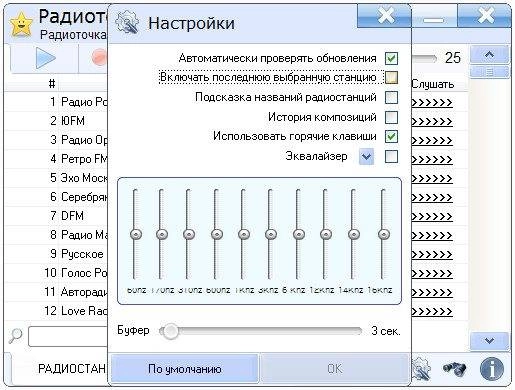Listen to ЮFM via its >>>>>> link
515x390 pixels.
tap(432, 121)
